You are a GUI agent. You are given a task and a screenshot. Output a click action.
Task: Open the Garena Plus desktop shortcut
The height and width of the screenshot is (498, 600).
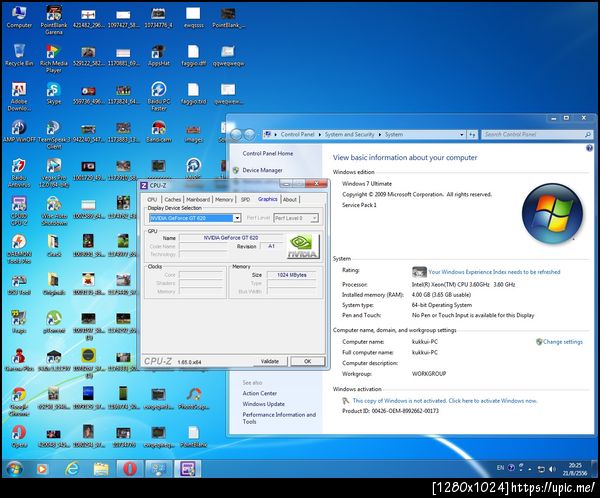click(x=19, y=361)
